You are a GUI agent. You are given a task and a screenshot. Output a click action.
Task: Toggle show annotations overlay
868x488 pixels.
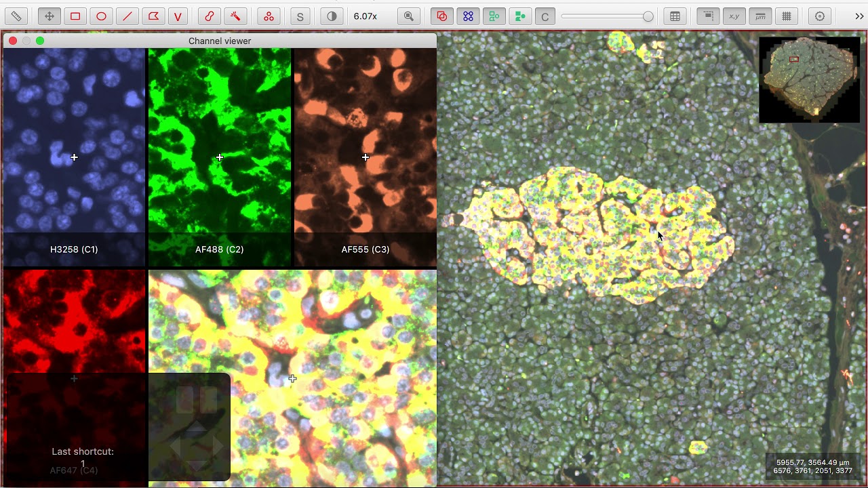442,16
